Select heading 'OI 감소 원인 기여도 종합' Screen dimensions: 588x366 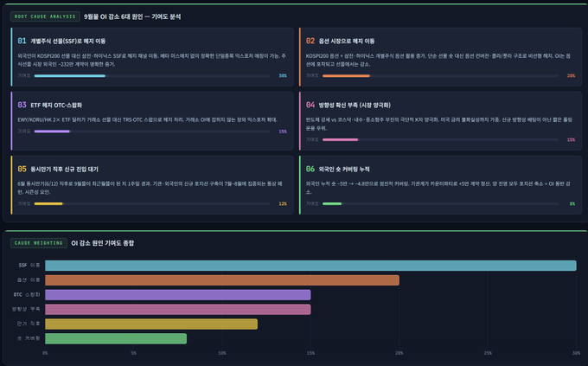(x=103, y=243)
